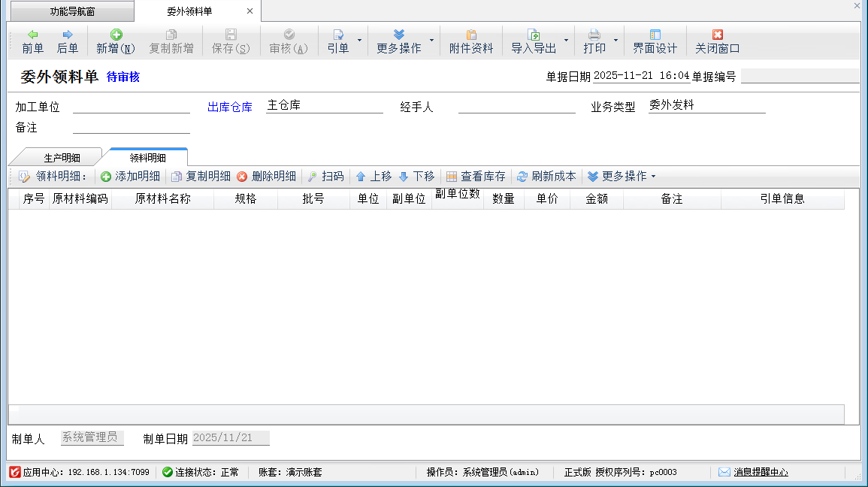
Task: Switch to the 生产明细 tab
Action: tap(62, 158)
